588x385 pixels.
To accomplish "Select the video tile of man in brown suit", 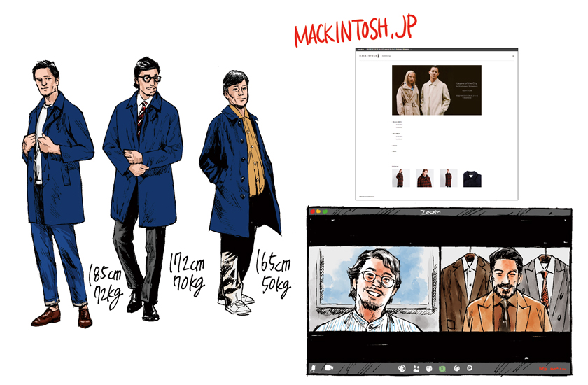I will pyautogui.click(x=505, y=286).
